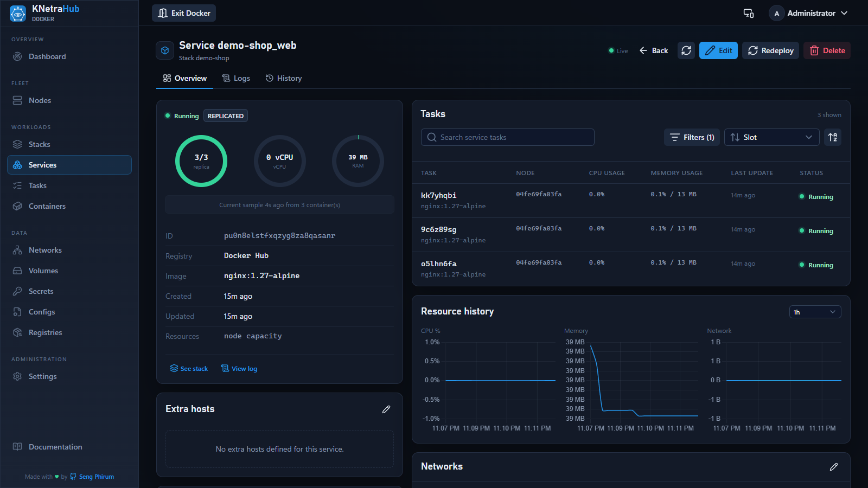This screenshot has width=868, height=488.
Task: Open the Administrator account dropdown
Action: (x=808, y=13)
